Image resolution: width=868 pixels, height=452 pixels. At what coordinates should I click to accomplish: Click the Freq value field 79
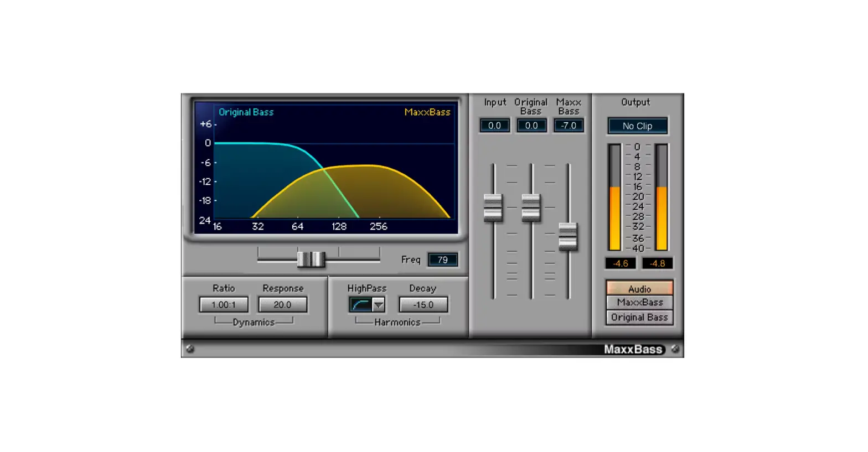coord(442,259)
